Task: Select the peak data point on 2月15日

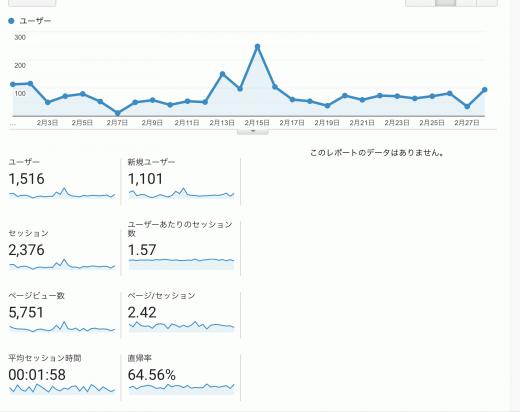Action: click(x=257, y=47)
